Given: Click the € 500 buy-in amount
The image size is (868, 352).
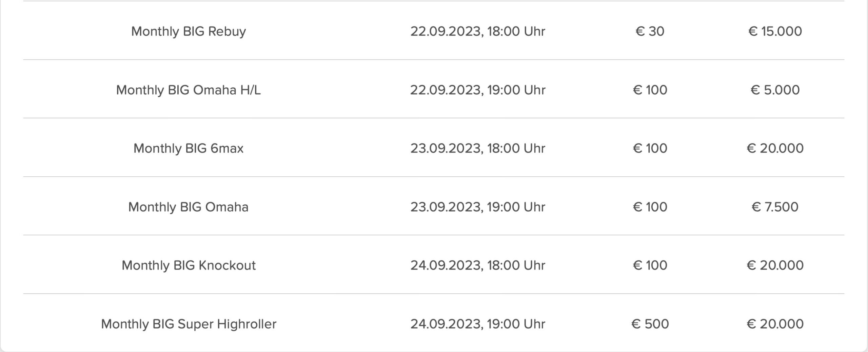Looking at the screenshot, I should 650,324.
